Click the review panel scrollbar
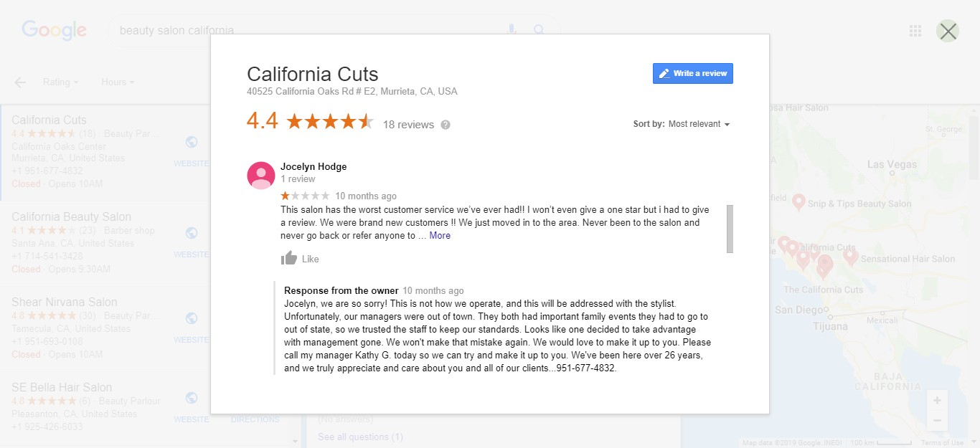 [730, 229]
